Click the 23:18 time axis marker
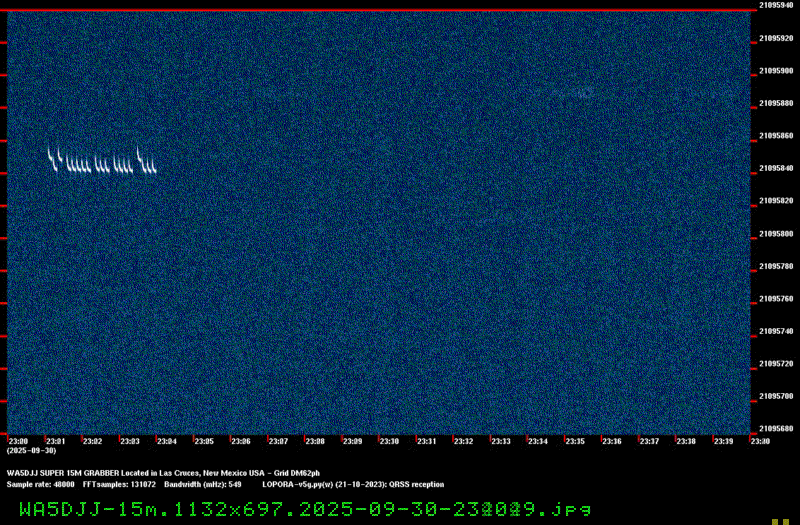Viewport: 800px width, 525px height. tap(686, 441)
